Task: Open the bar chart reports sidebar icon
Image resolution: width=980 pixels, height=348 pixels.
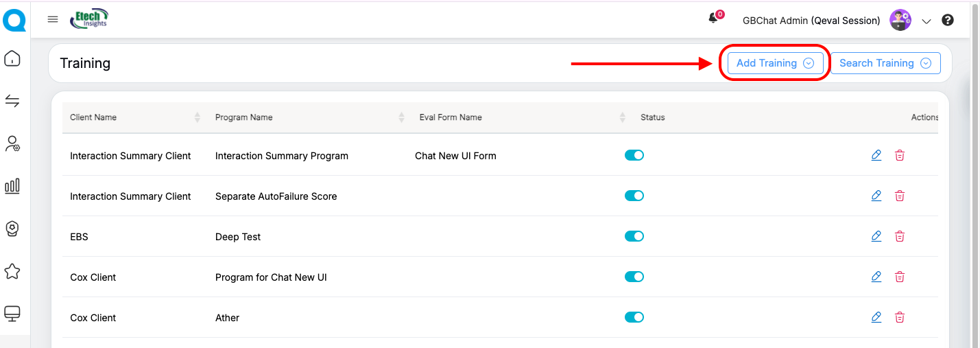Action: (x=12, y=185)
